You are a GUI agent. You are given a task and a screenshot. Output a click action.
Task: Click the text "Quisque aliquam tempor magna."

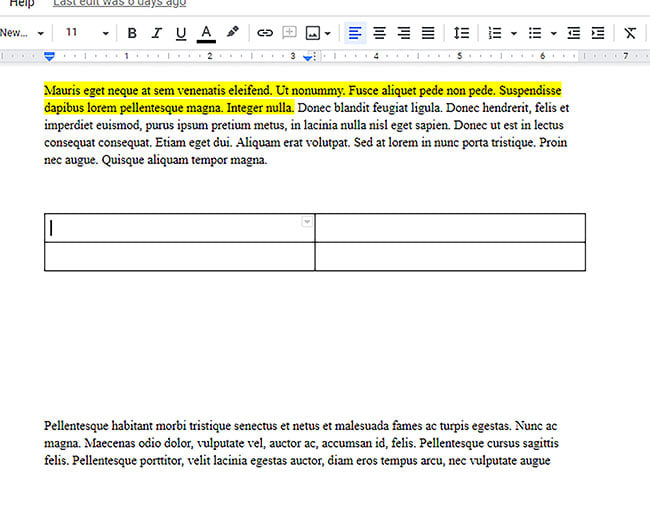point(184,160)
